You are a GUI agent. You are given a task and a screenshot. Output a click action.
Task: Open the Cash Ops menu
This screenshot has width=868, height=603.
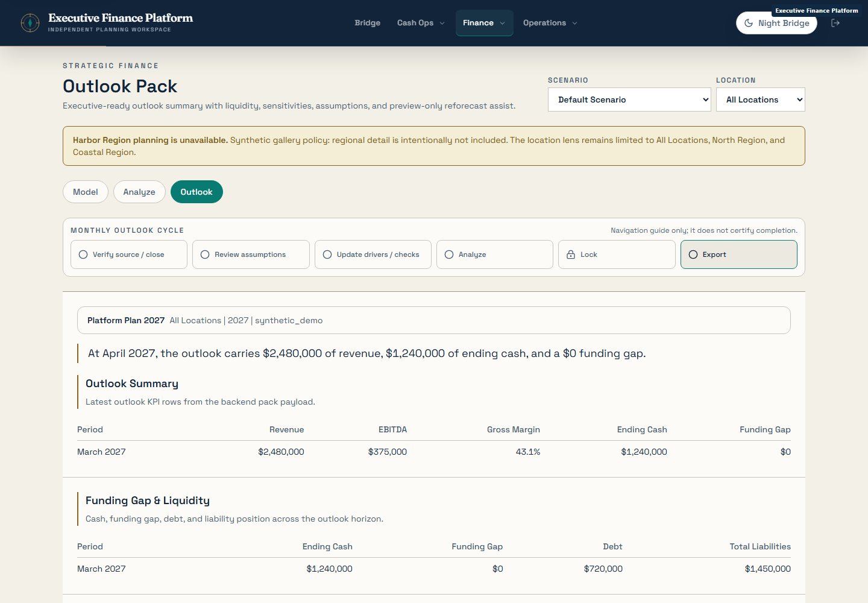click(x=421, y=23)
